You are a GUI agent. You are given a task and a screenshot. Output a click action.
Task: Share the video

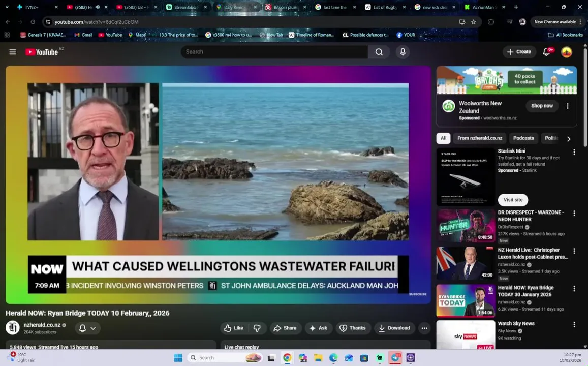point(285,328)
